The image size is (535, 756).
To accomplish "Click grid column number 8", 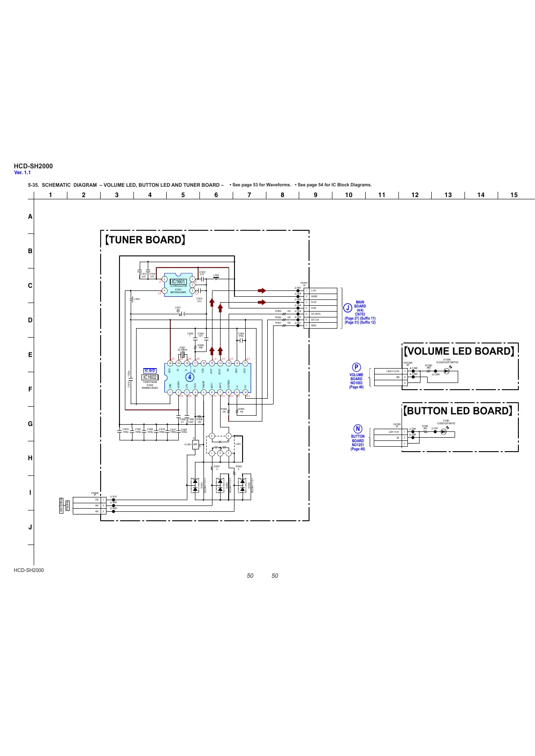I will tap(283, 195).
